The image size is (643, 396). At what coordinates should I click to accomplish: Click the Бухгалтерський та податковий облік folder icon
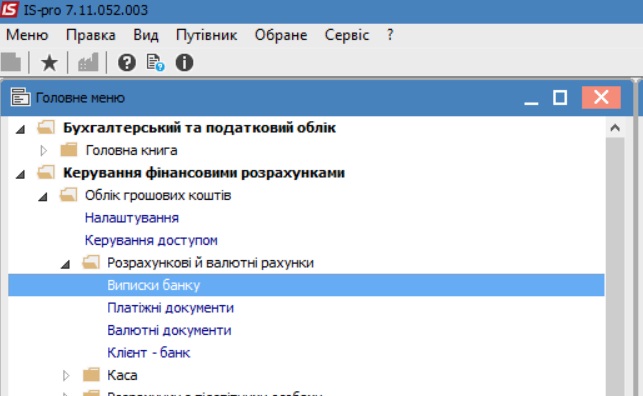(46, 127)
